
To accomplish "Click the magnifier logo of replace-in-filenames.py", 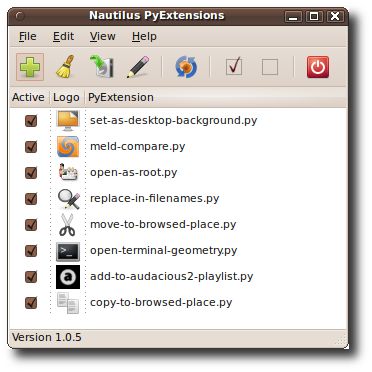I will click(69, 199).
